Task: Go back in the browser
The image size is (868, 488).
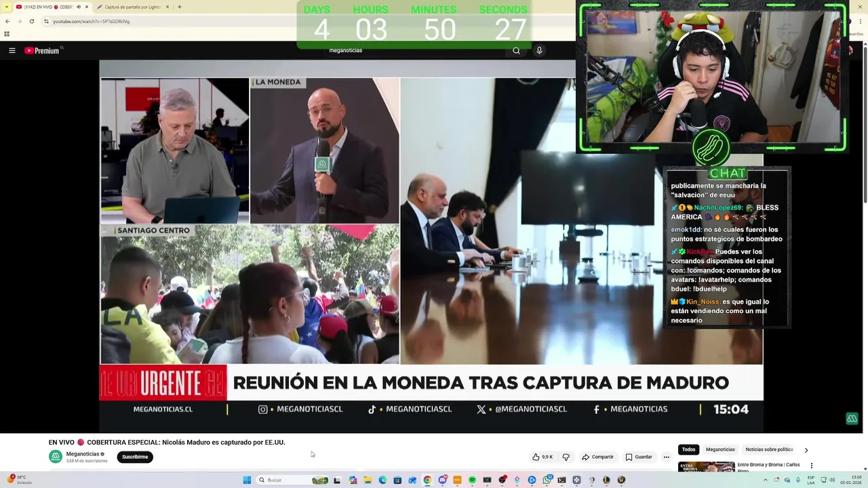Action: (7, 21)
